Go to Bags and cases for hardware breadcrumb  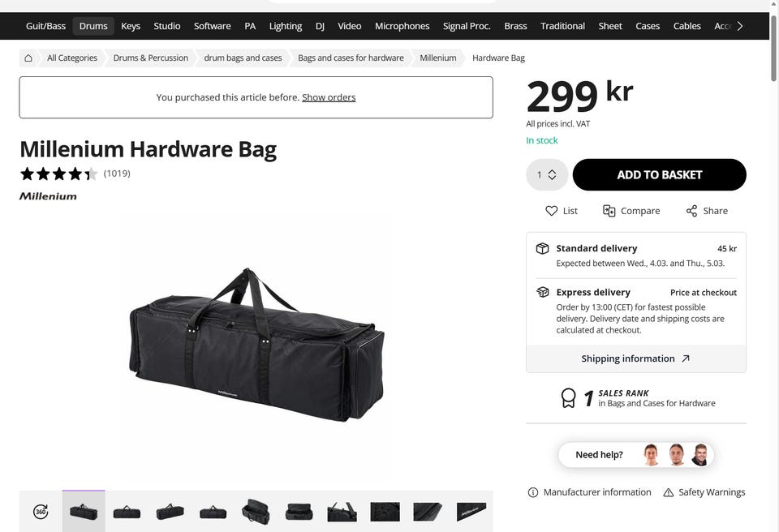click(351, 58)
